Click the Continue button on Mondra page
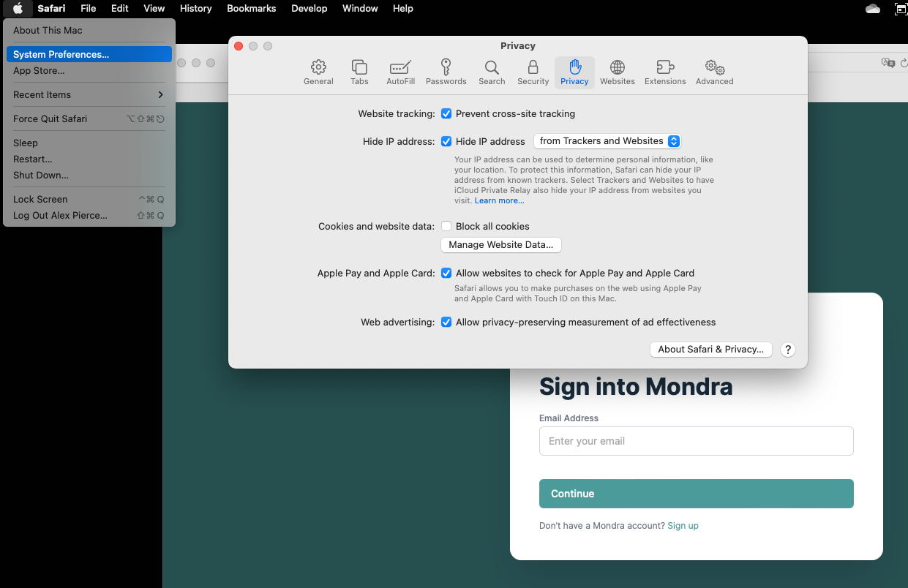 pyautogui.click(x=697, y=494)
